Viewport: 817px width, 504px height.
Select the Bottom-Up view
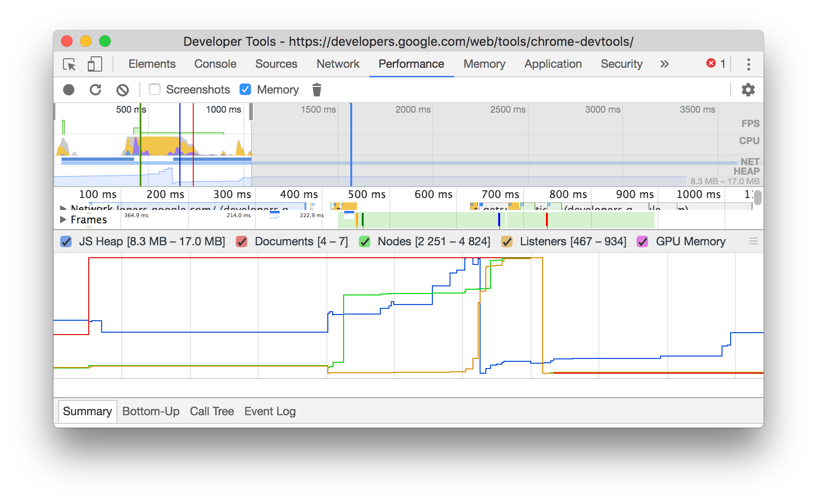coord(150,411)
